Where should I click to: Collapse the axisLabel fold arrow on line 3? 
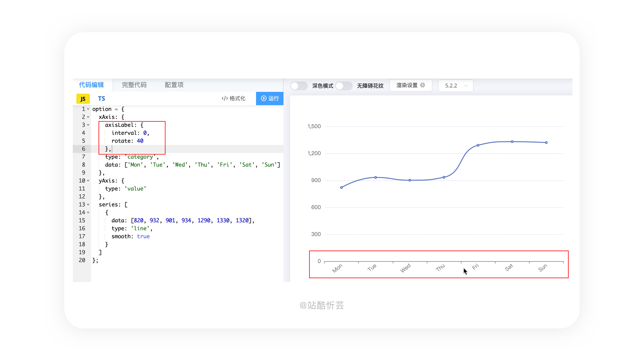click(x=88, y=125)
